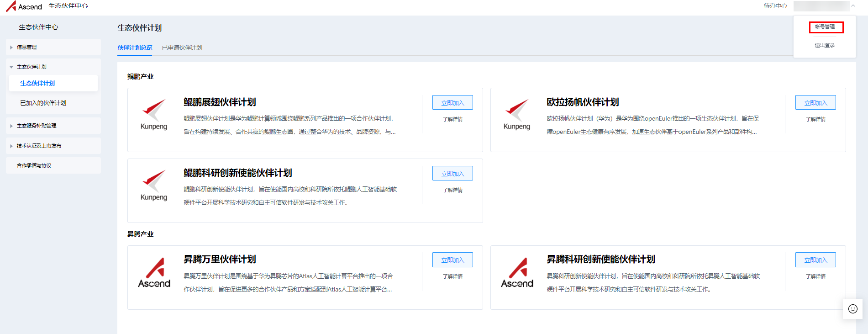
Task: Click the Ascend logo of 昇腾科研创新使能伙伴计划
Action: pyautogui.click(x=517, y=273)
